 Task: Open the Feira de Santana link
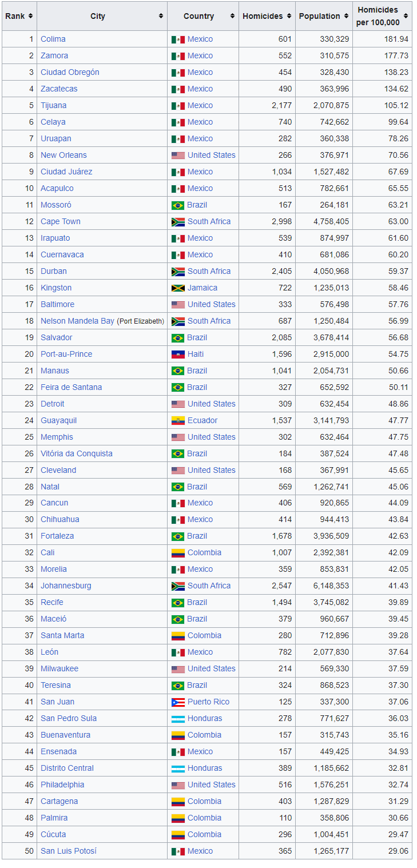[72, 387]
